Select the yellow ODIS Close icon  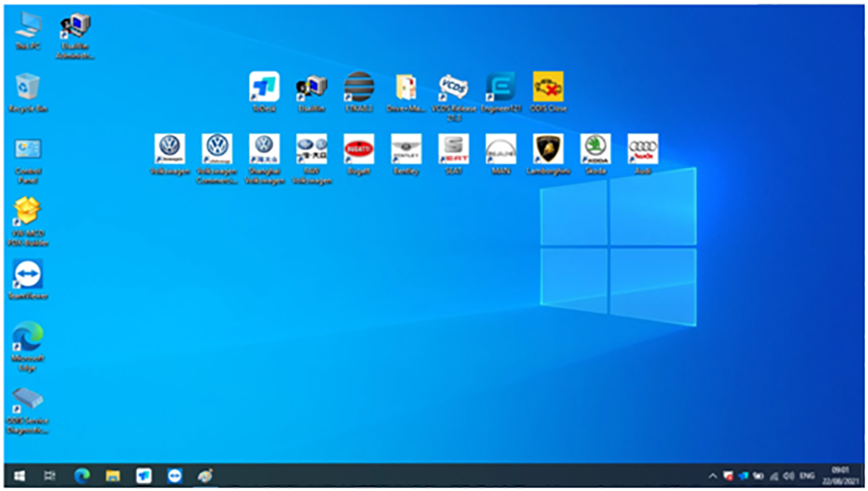(x=548, y=92)
